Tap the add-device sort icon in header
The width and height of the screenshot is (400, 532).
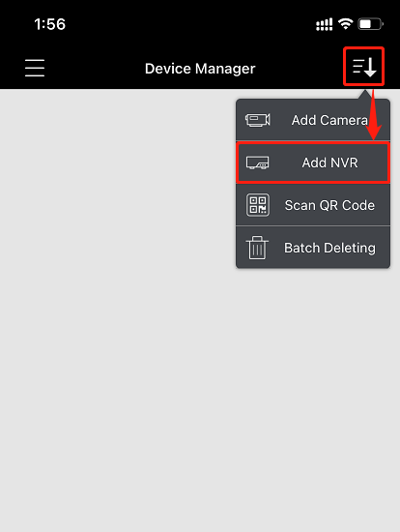coord(364,67)
